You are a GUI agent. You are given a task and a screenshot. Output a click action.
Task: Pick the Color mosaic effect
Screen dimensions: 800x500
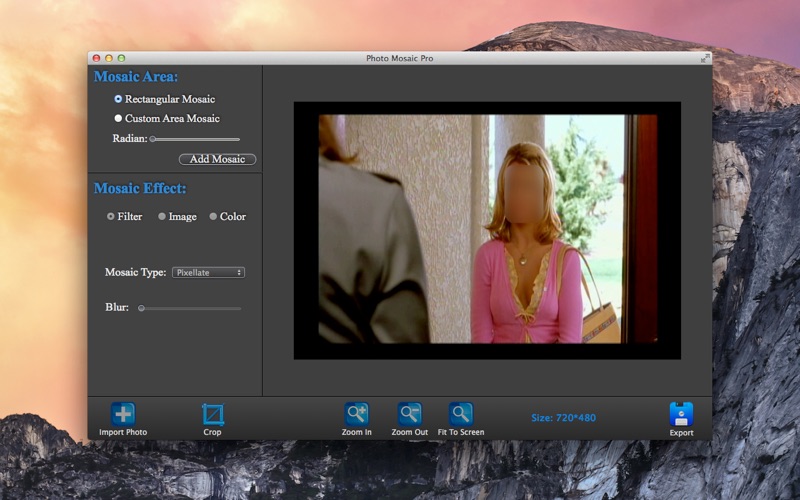point(213,216)
